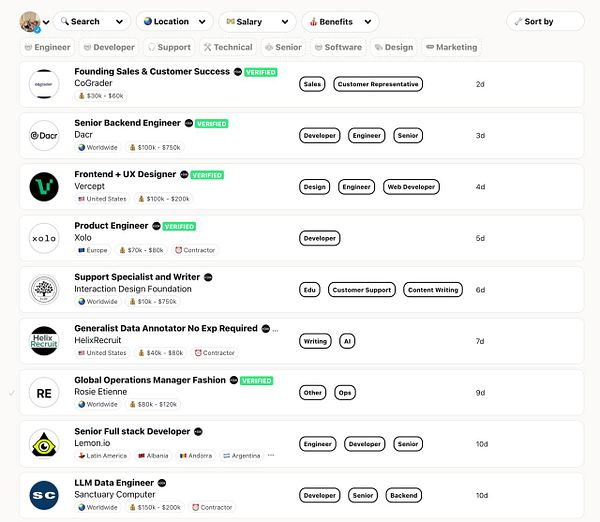Click Customer Representative tag

coord(378,84)
